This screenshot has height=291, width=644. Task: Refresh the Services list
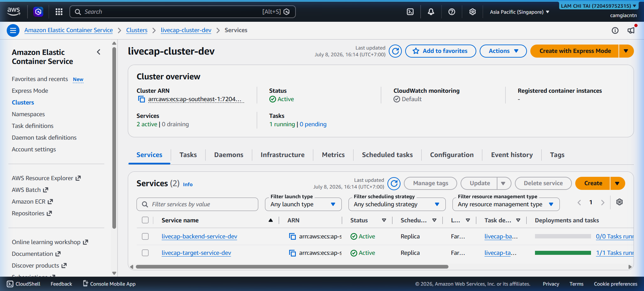coord(394,184)
